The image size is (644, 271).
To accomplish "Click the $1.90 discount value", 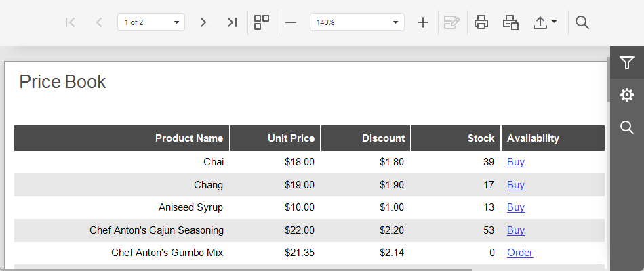I will (392, 185).
